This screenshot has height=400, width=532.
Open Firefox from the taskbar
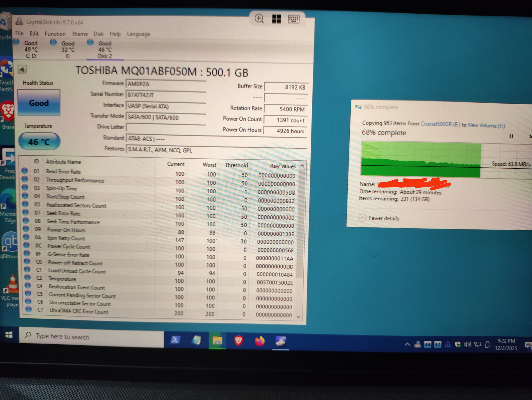[x=260, y=341]
